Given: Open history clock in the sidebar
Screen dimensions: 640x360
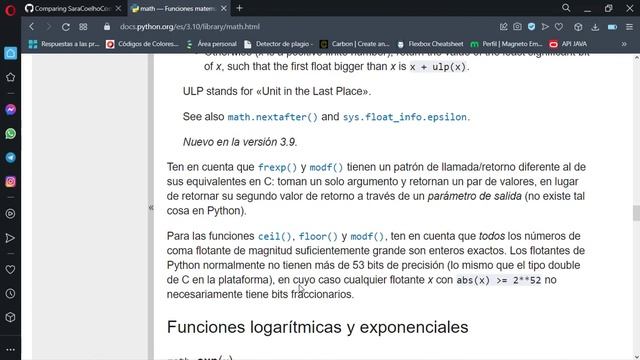Looking at the screenshot, I should 11,293.
